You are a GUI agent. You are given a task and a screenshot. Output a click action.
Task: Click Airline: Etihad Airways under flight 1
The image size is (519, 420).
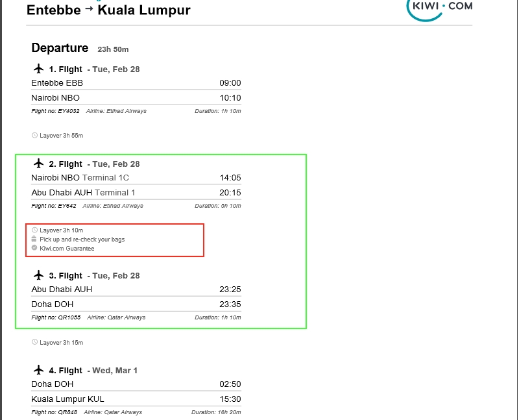pyautogui.click(x=116, y=111)
